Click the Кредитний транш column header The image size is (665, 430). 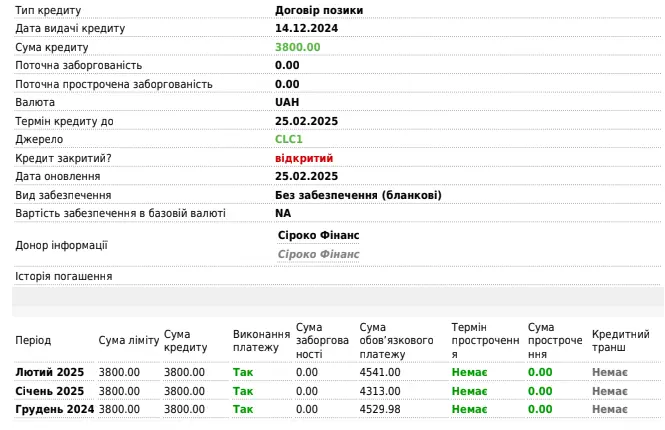coord(620,341)
